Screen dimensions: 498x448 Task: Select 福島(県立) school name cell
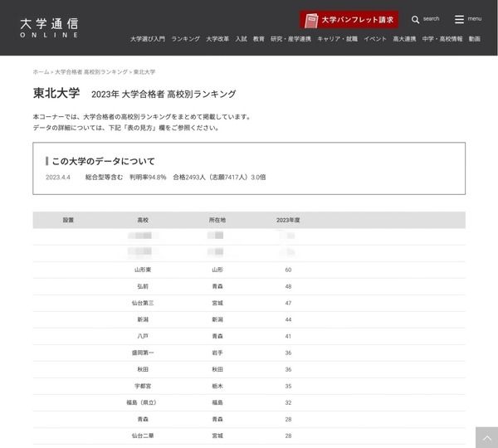(x=142, y=402)
